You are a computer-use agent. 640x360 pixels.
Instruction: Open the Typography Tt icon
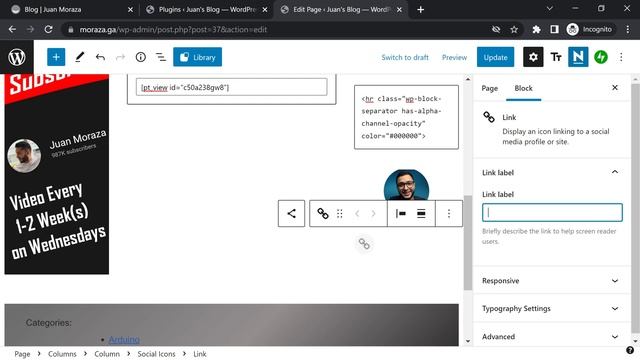pyautogui.click(x=556, y=57)
